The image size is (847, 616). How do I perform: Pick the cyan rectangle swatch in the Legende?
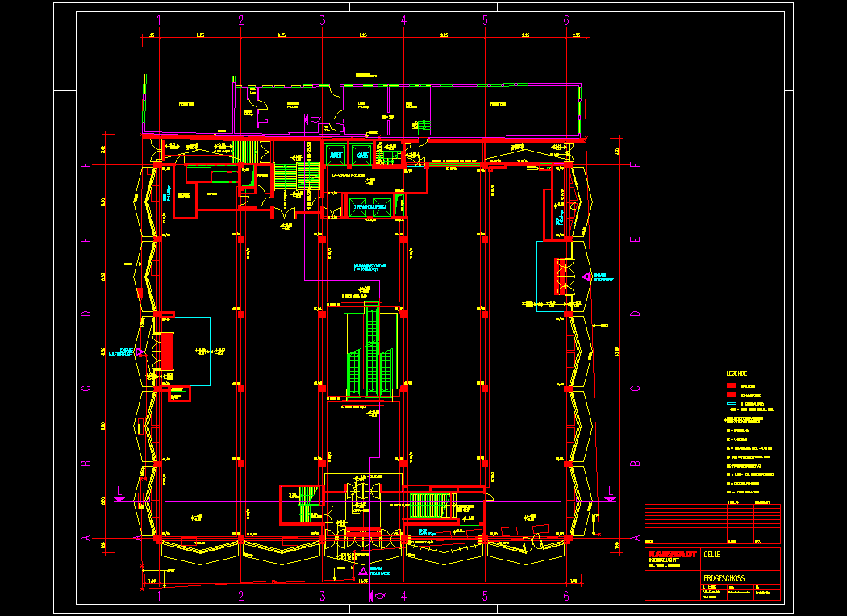click(x=732, y=403)
